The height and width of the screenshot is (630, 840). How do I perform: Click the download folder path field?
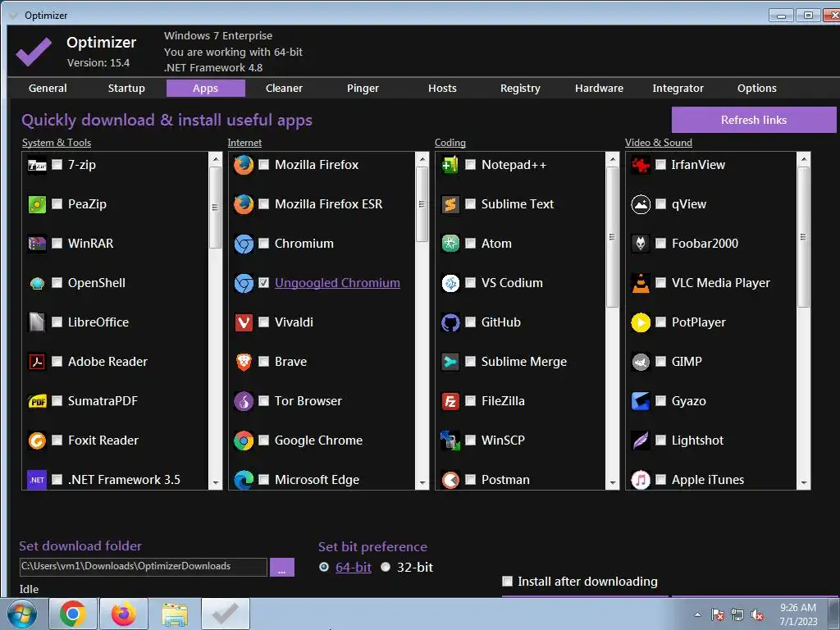[143, 567]
